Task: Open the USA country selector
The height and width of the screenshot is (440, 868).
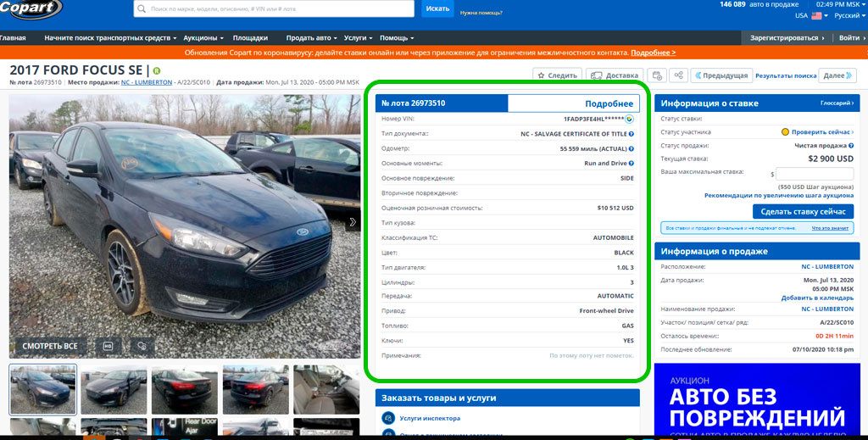Action: coord(811,16)
